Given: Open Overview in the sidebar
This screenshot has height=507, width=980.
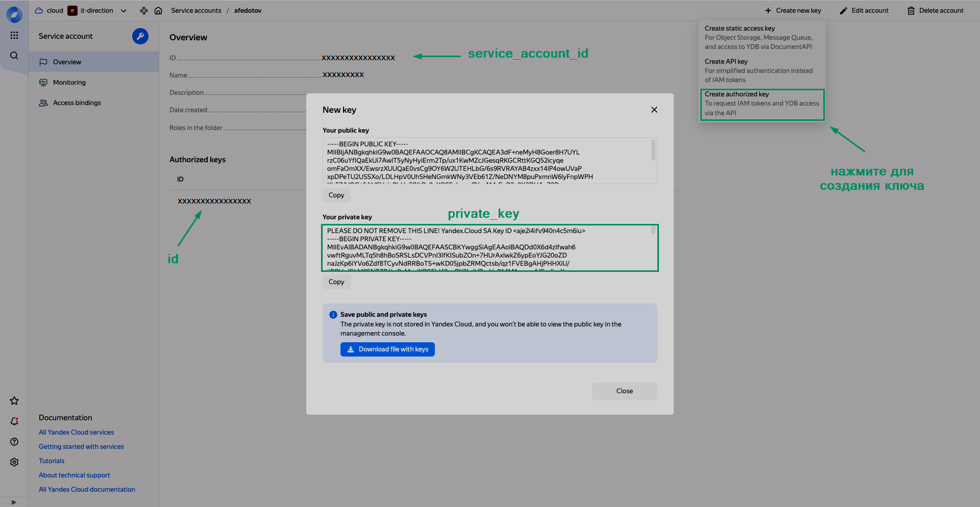Looking at the screenshot, I should pyautogui.click(x=94, y=62).
